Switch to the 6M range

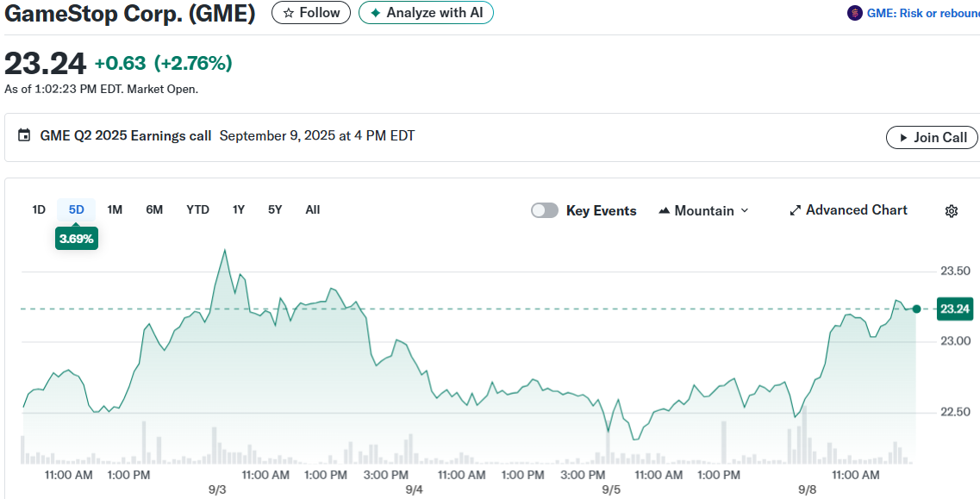(x=154, y=209)
